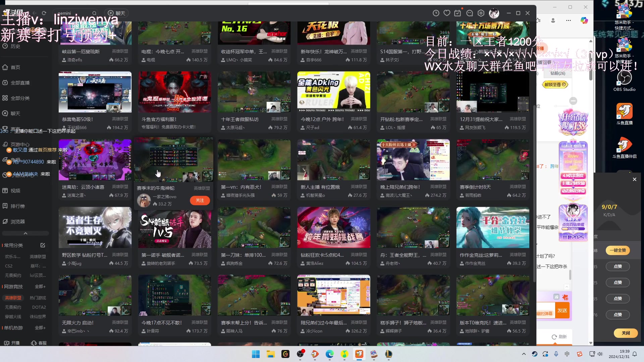Go back with the Douyu back arrow

click(35, 13)
